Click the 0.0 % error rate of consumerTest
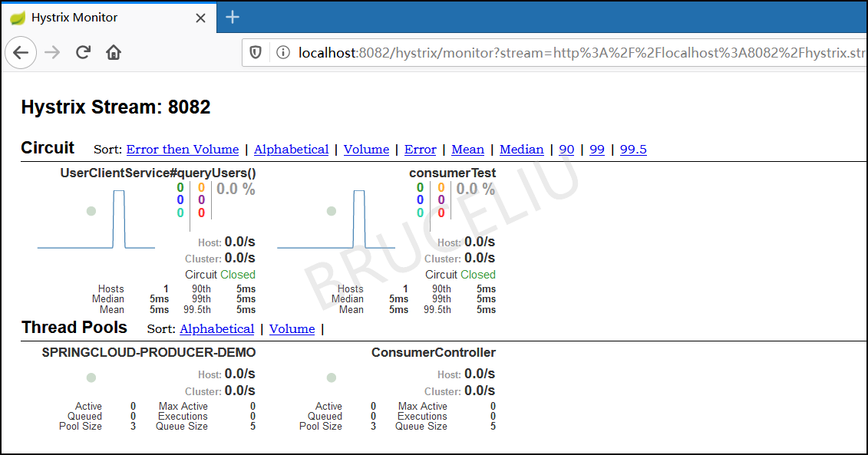The image size is (868, 455). [476, 190]
